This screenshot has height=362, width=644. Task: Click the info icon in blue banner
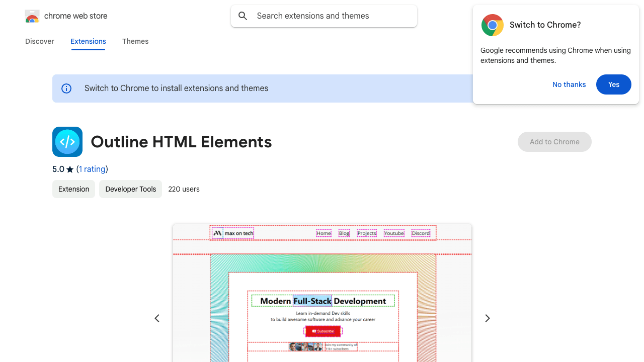coord(66,88)
